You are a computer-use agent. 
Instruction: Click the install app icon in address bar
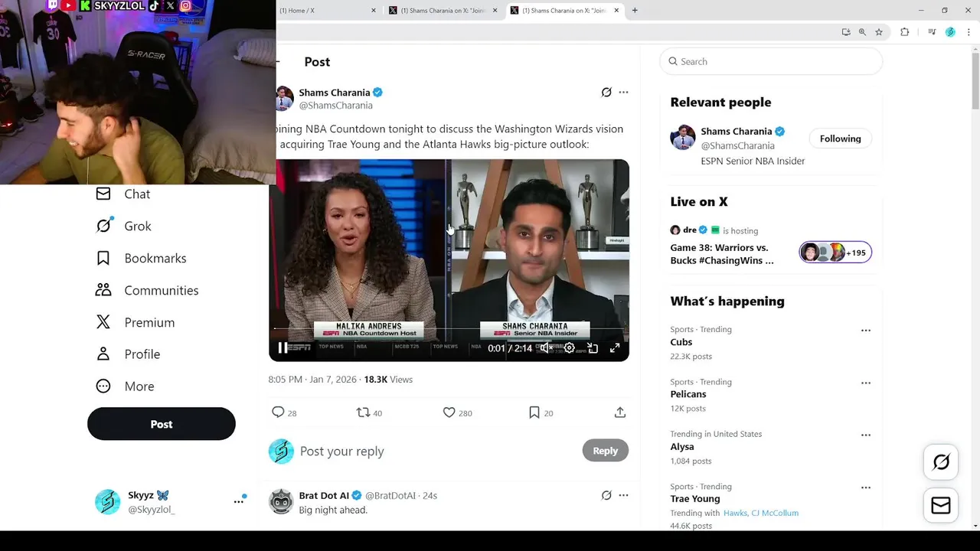(846, 32)
